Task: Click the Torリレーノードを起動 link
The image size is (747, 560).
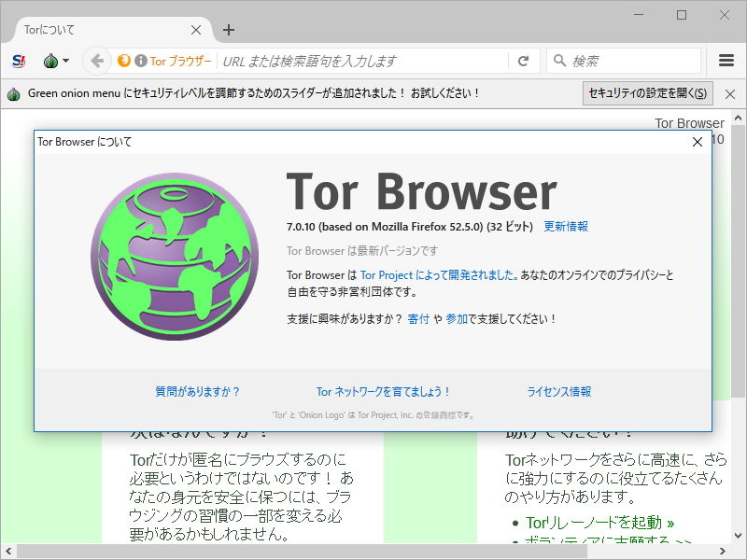Action: click(x=599, y=523)
